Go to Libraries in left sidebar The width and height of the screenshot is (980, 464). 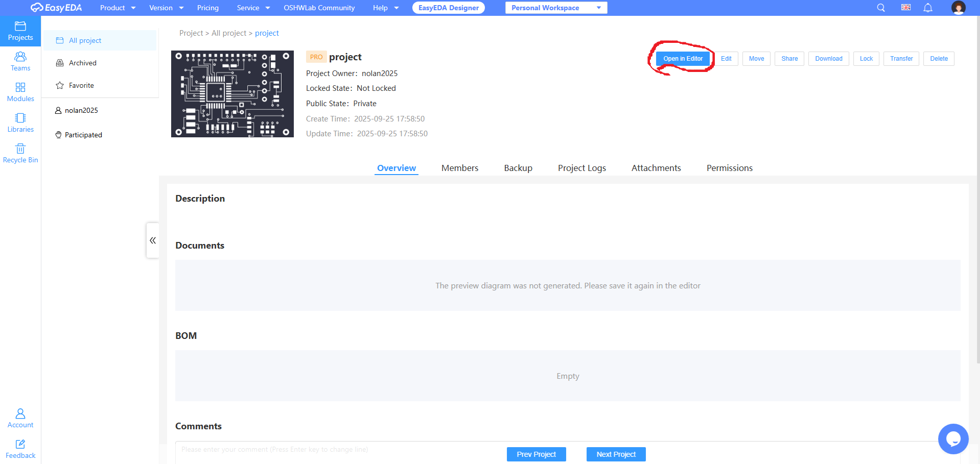(20, 123)
